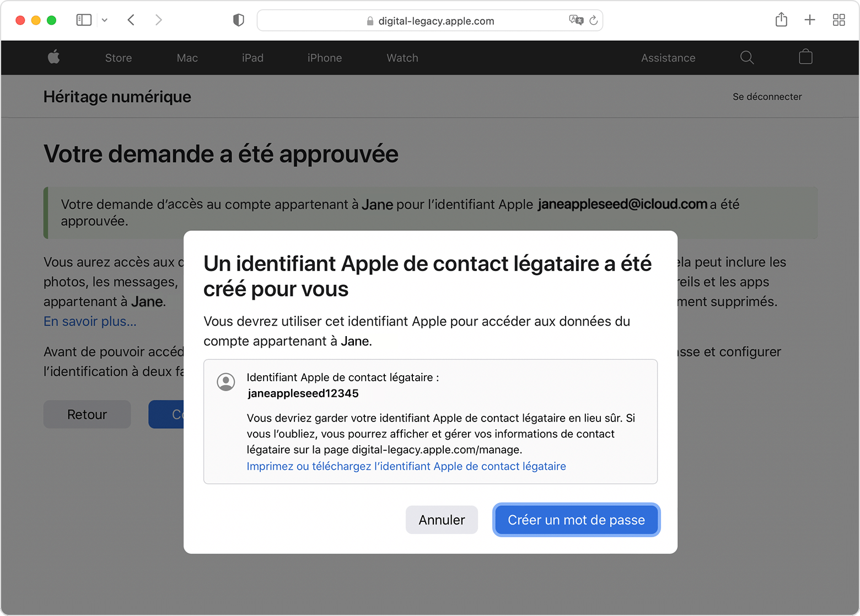This screenshot has height=616, width=860.
Task: Open the Assistance menu item
Action: (x=668, y=58)
